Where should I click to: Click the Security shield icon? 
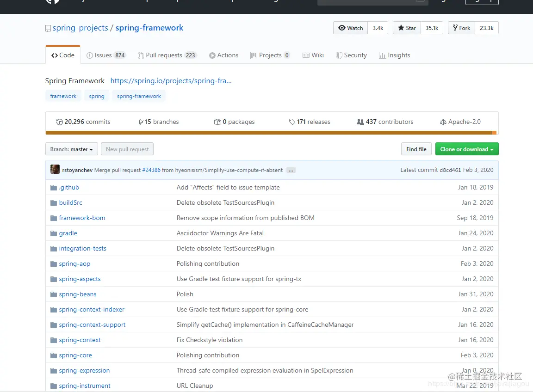339,55
